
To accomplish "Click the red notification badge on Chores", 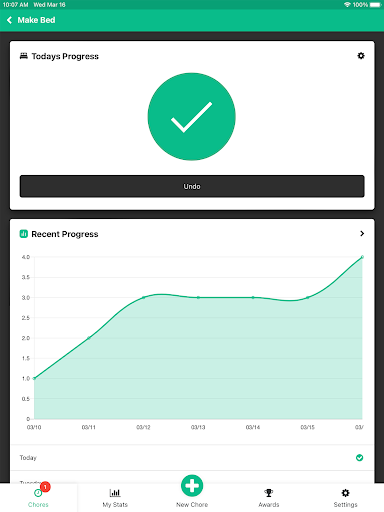I will click(x=45, y=487).
